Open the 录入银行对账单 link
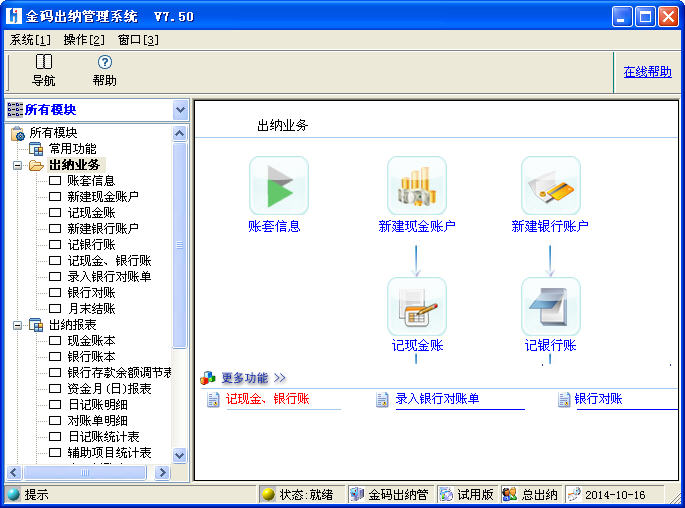Image resolution: width=685 pixels, height=508 pixels. coord(437,399)
